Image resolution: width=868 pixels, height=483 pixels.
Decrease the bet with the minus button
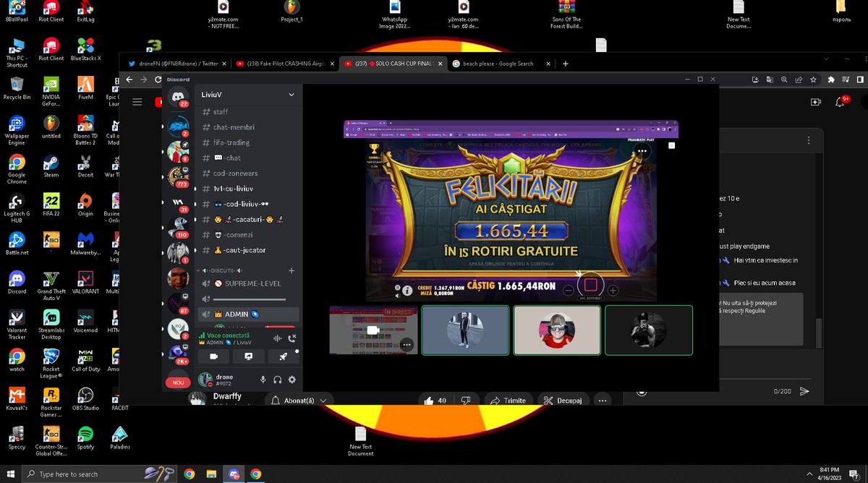click(569, 291)
